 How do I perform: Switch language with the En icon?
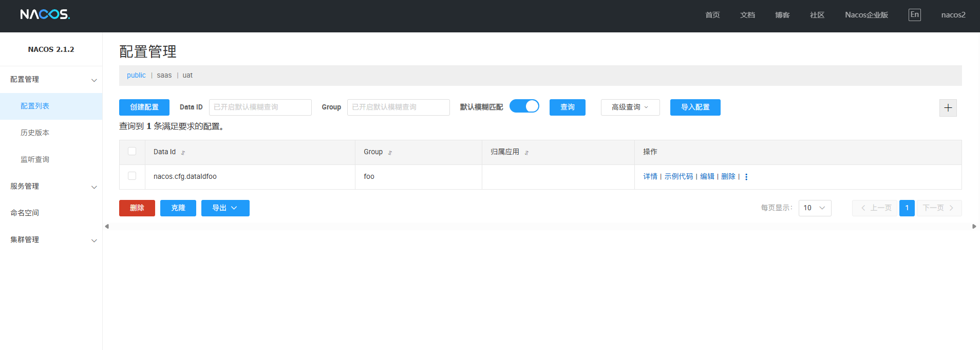click(x=914, y=15)
